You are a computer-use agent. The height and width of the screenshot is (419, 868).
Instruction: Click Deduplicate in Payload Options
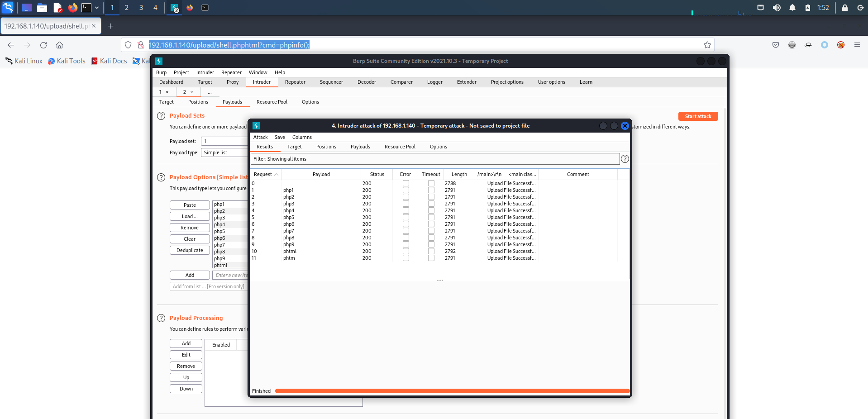190,250
